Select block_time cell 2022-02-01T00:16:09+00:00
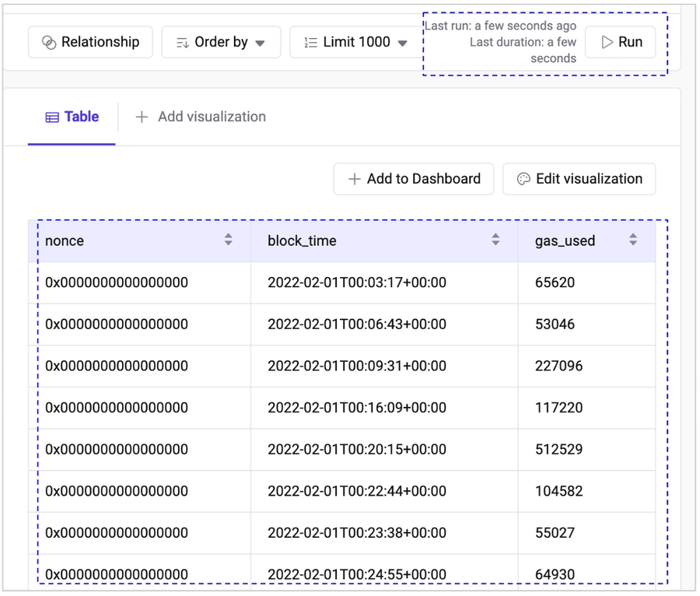 coord(357,408)
